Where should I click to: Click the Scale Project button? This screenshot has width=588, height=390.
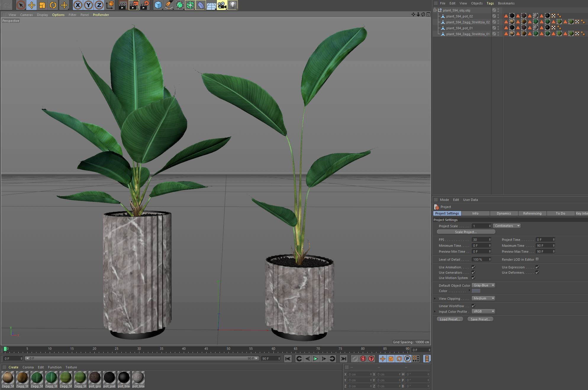point(465,232)
